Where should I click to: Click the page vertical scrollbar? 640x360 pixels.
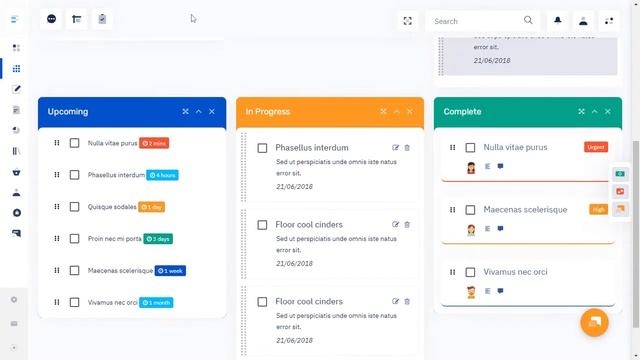636,234
